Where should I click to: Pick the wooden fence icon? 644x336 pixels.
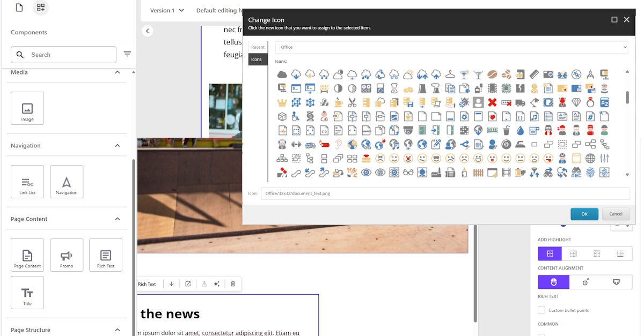coord(478,173)
